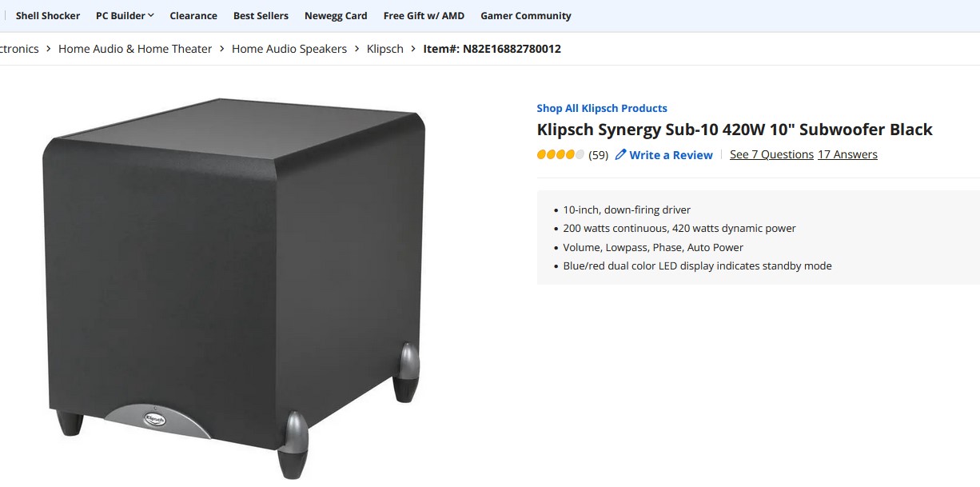980x487 pixels.
Task: Open the Home Audio Speakers breadcrumb
Action: 289,49
